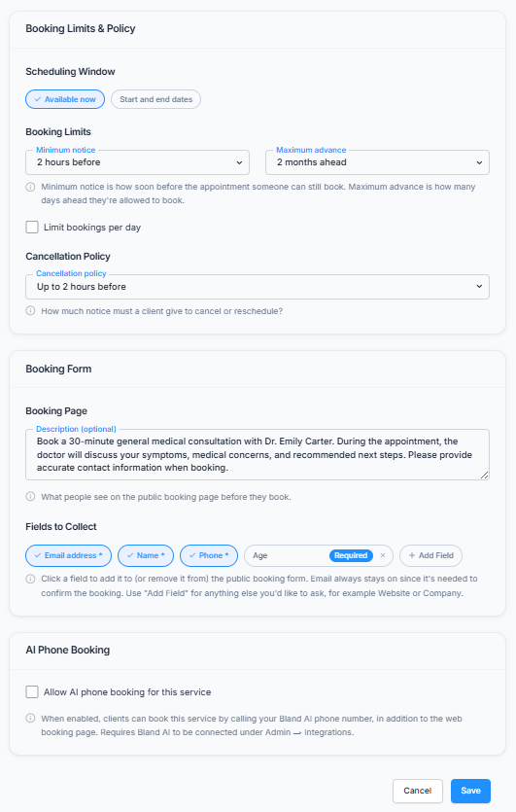Check Allow AI phone booking for this service

pyautogui.click(x=32, y=691)
